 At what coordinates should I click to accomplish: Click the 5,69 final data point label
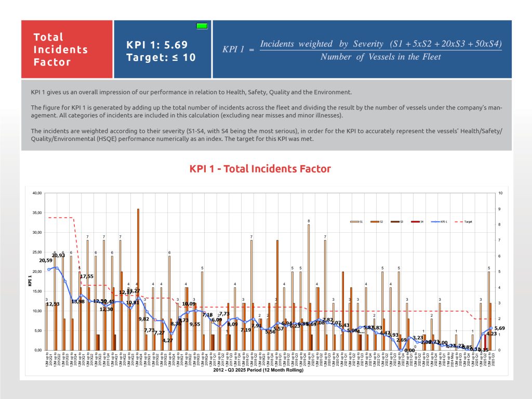(x=498, y=328)
